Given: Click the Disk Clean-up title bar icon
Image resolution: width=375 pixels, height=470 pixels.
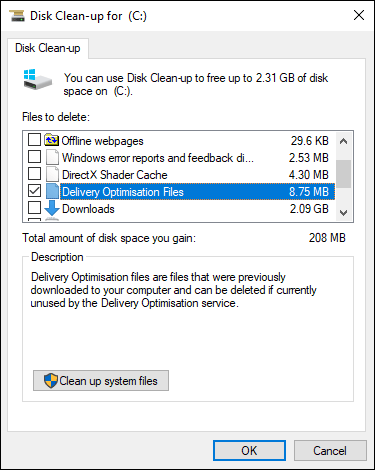Looking at the screenshot, I should tap(17, 16).
